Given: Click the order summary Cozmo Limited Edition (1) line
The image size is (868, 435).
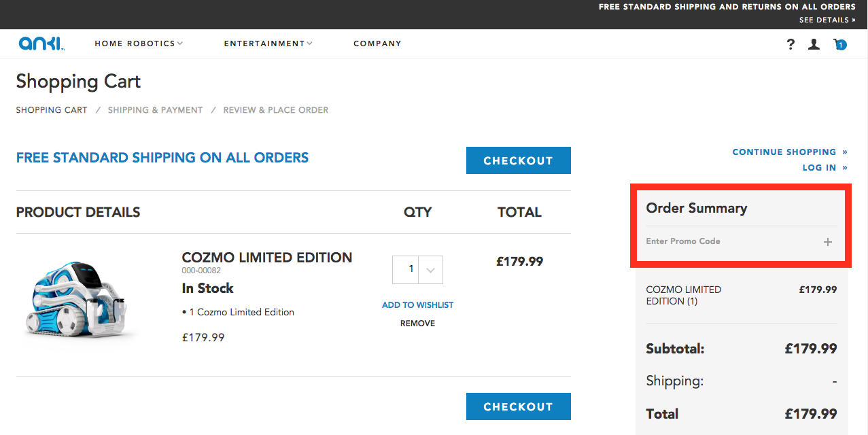Looking at the screenshot, I should (x=684, y=295).
